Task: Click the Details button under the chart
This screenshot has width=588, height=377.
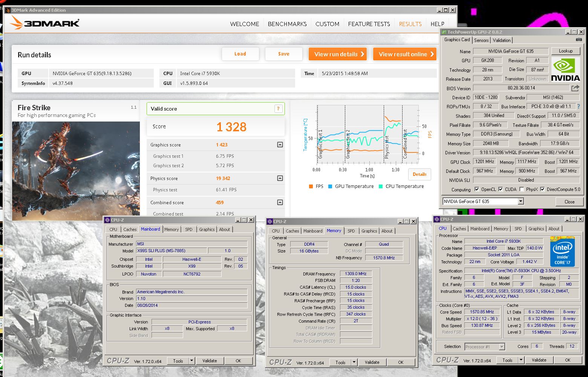Action: 420,174
